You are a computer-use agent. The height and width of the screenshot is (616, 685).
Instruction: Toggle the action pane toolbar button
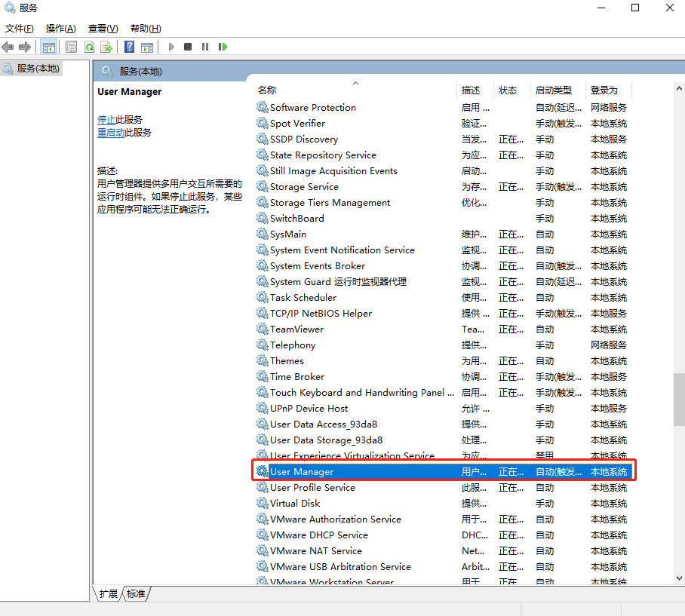pos(147,47)
